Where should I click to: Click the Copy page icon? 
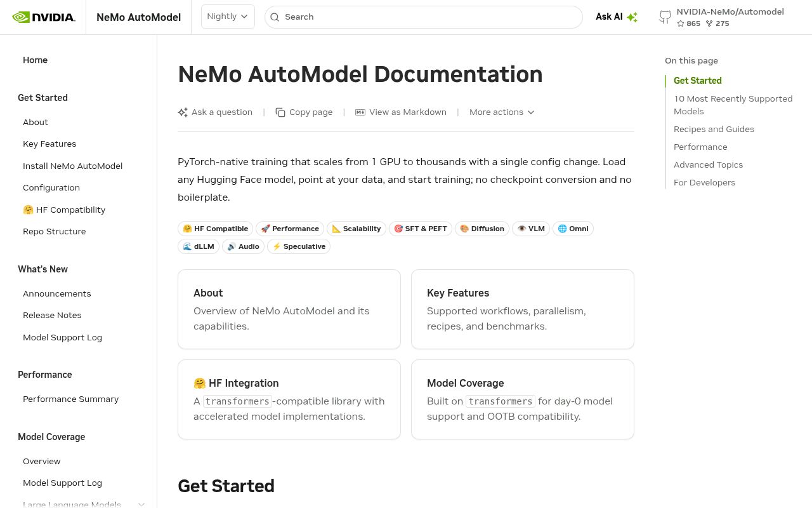(280, 112)
